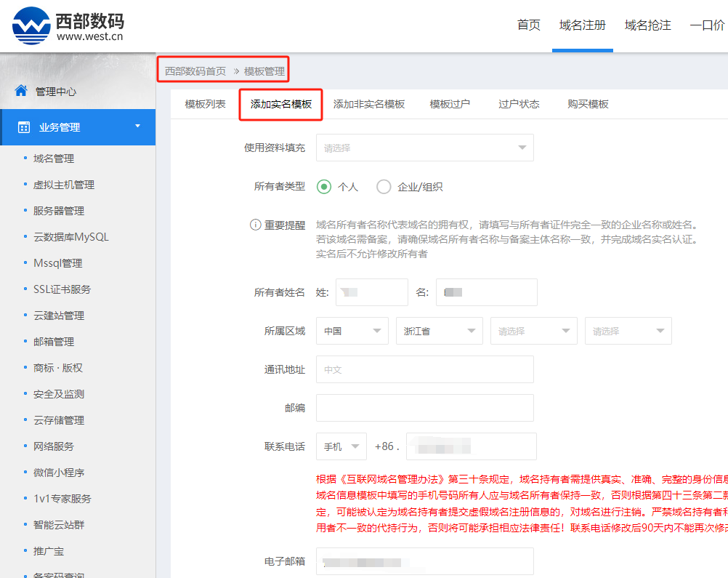This screenshot has height=578, width=728.
Task: Go to 首页 in top navigation
Action: pyautogui.click(x=529, y=25)
